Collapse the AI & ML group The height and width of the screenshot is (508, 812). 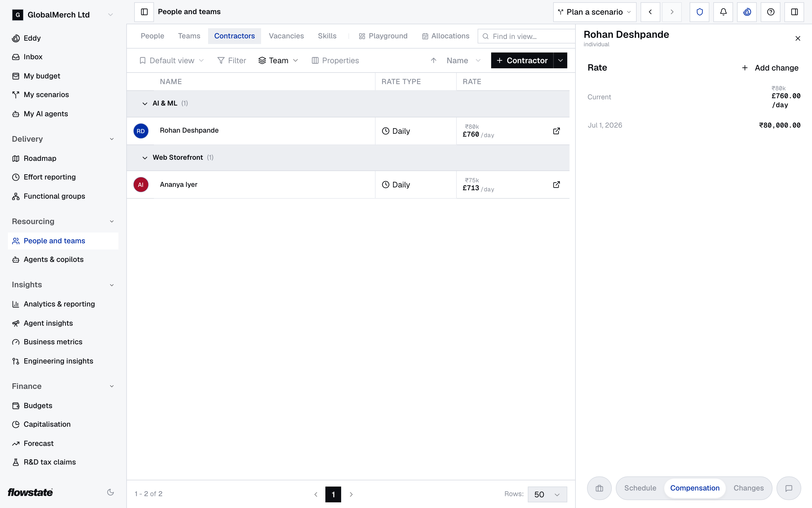[145, 104]
